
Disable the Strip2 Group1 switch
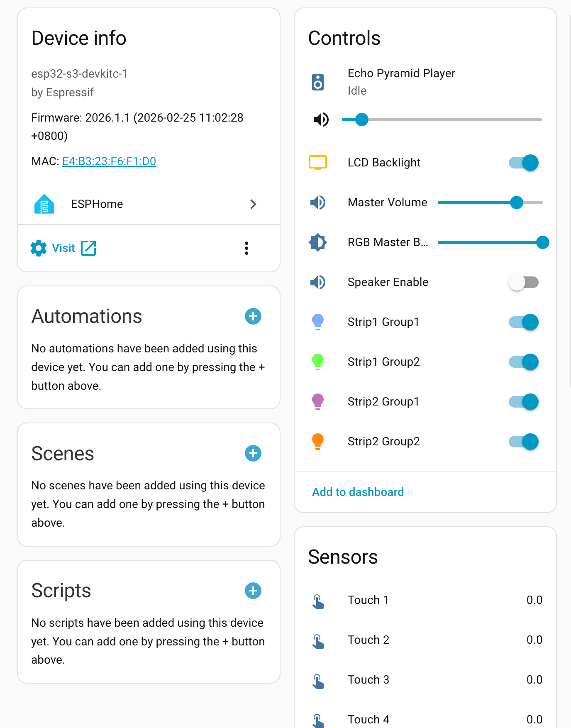tap(524, 402)
